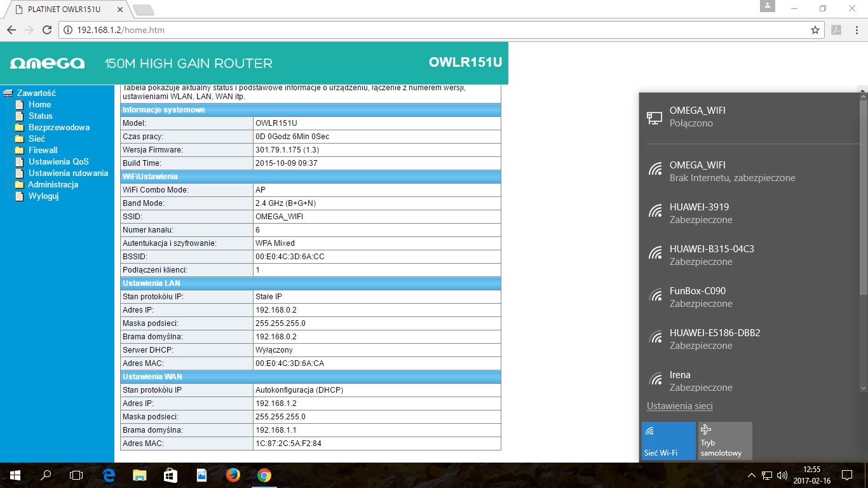Click the browser reload icon
Screen dimensions: 868x488
click(46, 30)
